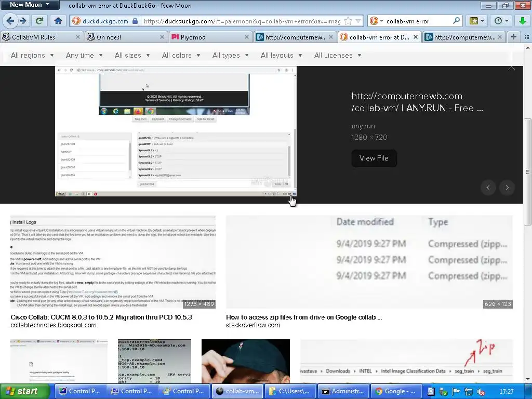532x399 pixels.
Task: Switch to Administrator command prompt in taskbar
Action: [343, 391]
